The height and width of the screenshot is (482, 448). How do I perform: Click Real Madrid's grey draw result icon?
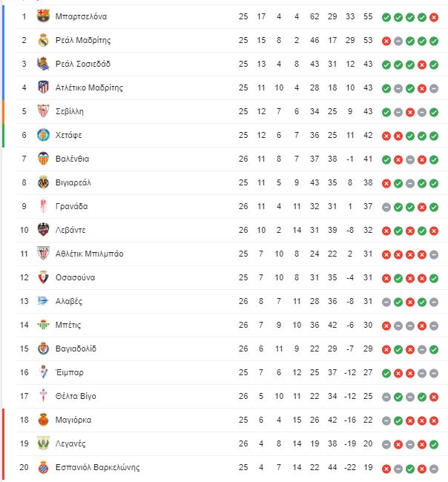coord(398,42)
